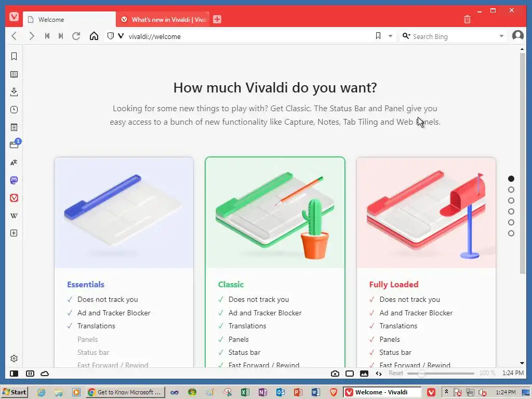The width and height of the screenshot is (532, 399).
Task: Open the History panel
Action: 14,110
